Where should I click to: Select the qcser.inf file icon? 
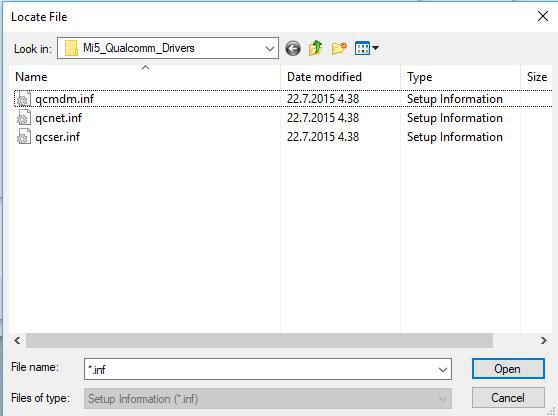coord(24,137)
